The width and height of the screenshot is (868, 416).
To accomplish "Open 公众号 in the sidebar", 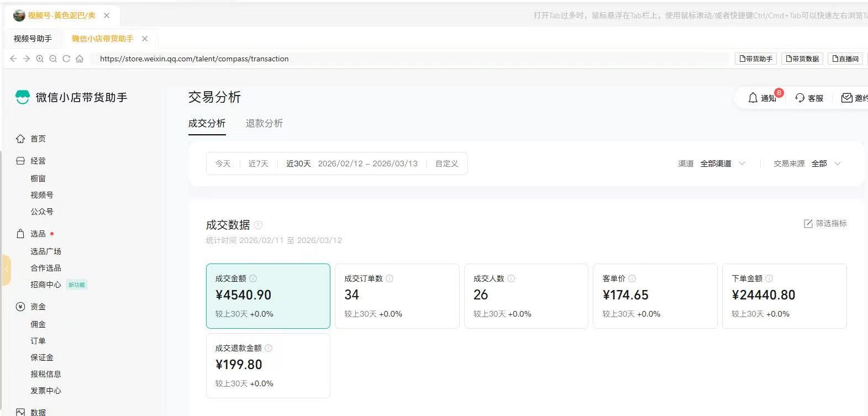I will pyautogui.click(x=42, y=212).
